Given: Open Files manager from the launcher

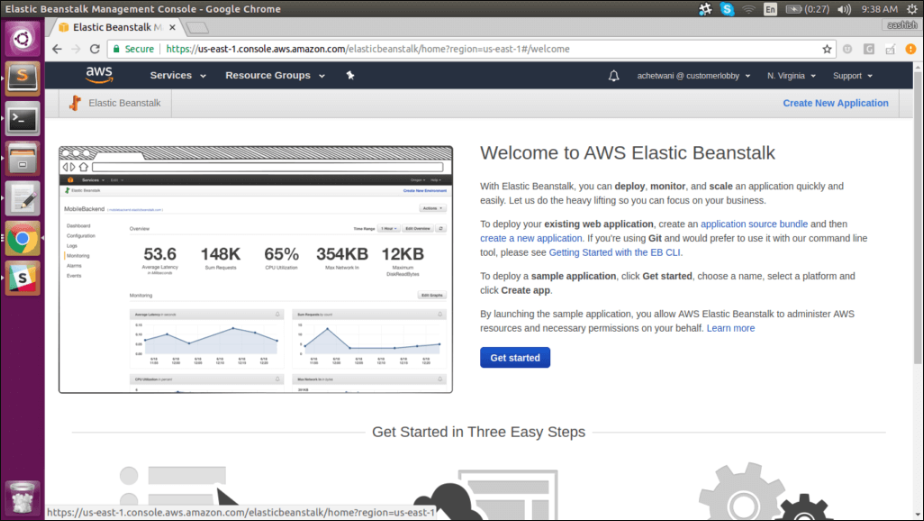Looking at the screenshot, I should click(22, 159).
